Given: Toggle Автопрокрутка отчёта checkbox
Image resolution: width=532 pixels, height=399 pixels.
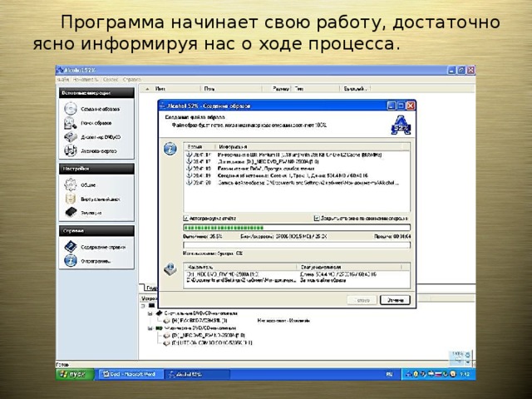Looking at the screenshot, I should pos(186,218).
